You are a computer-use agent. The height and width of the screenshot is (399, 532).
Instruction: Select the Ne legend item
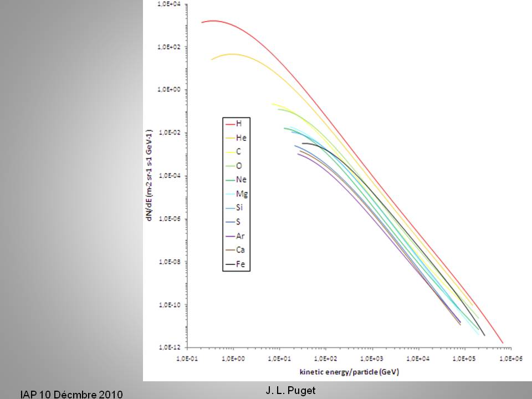click(241, 180)
